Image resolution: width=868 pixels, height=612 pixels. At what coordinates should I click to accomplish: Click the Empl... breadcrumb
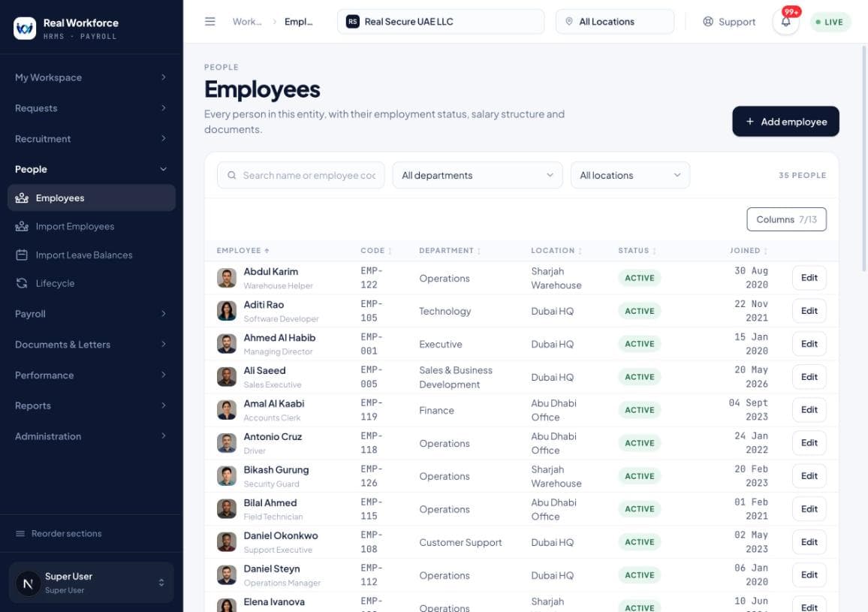point(298,22)
